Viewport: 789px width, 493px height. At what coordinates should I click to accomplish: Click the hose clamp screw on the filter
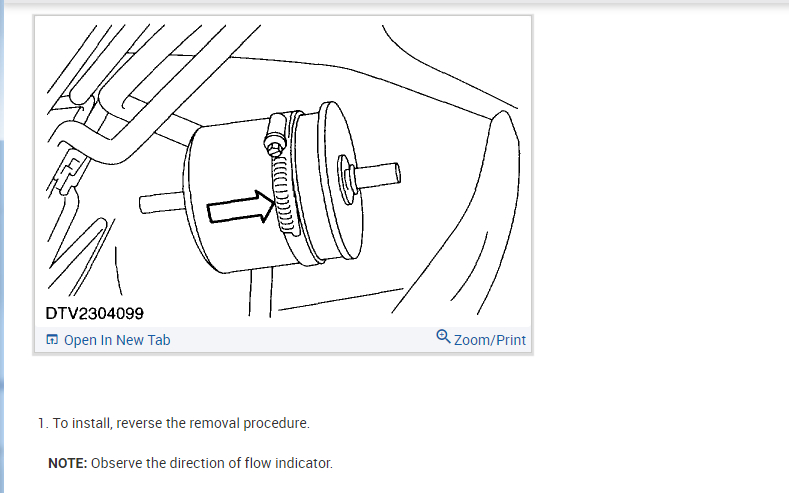pyautogui.click(x=275, y=135)
